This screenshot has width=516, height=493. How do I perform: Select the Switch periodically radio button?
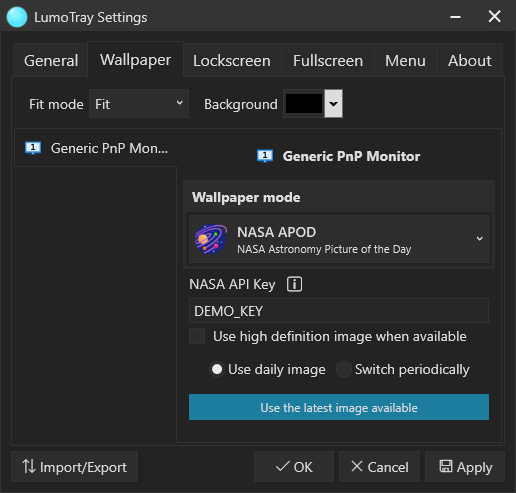[x=344, y=369]
